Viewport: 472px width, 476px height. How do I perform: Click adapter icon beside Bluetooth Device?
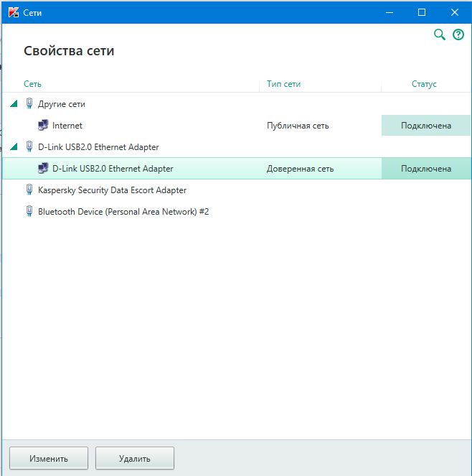tap(29, 211)
